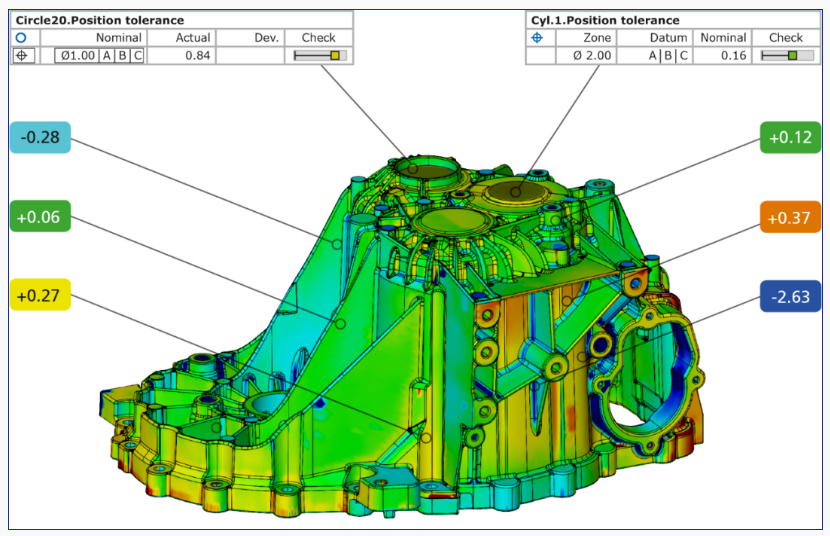Click the position tolerance symbol in Circle20 row
This screenshot has width=830, height=536.
coord(22,55)
